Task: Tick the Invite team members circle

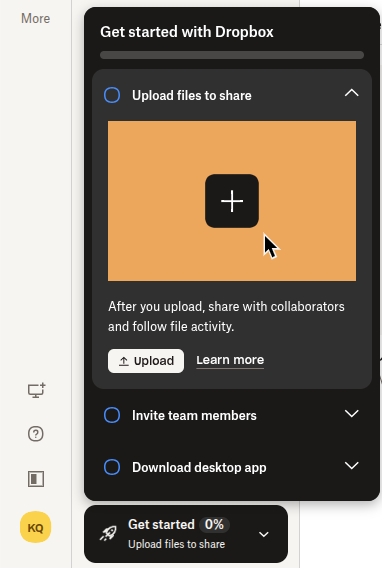Action: (x=112, y=415)
